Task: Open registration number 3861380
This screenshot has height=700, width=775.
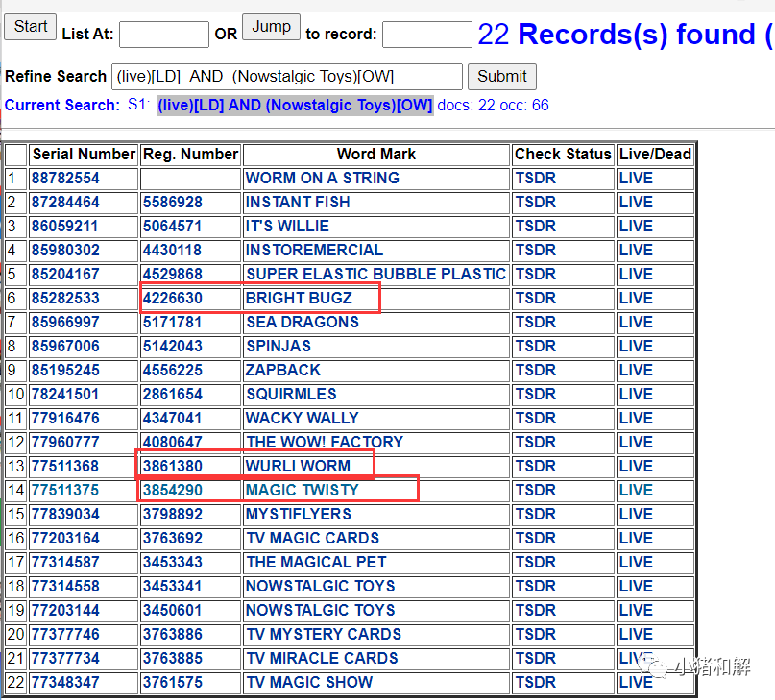Action: pyautogui.click(x=173, y=466)
